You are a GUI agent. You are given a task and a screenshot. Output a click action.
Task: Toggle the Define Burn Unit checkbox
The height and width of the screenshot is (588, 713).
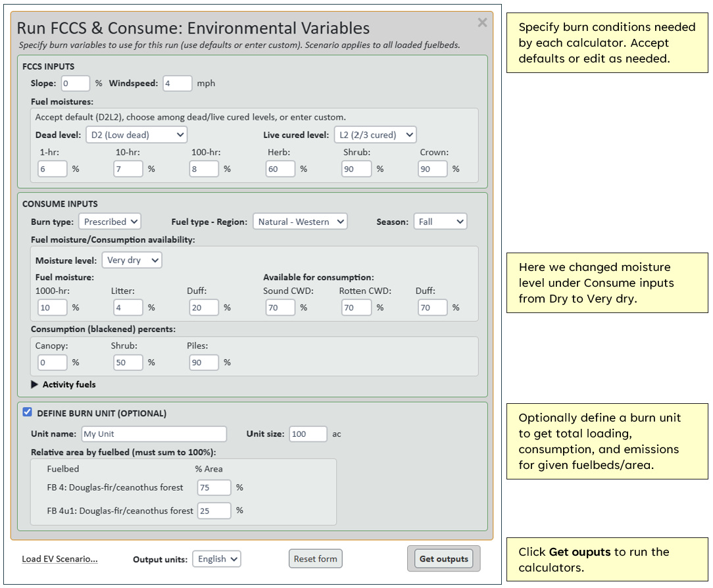point(27,412)
